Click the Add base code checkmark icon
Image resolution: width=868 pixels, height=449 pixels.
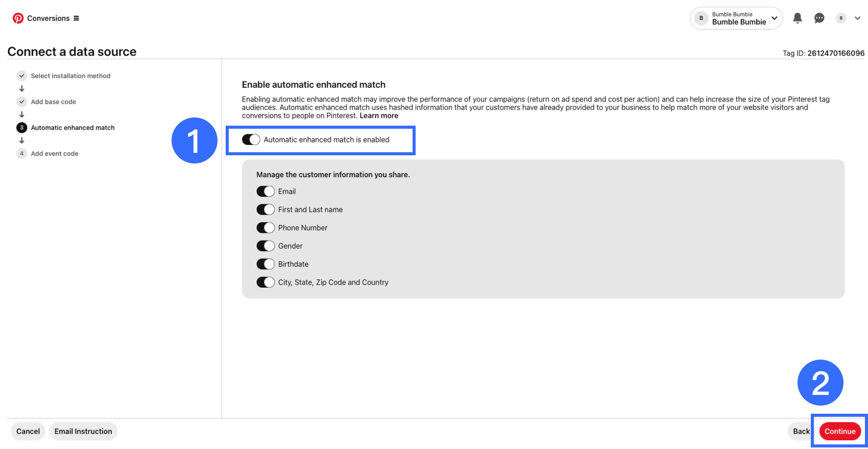pyautogui.click(x=21, y=102)
